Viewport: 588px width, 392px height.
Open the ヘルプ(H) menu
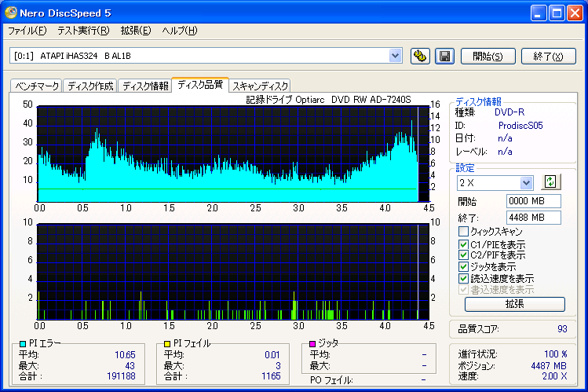click(x=180, y=31)
